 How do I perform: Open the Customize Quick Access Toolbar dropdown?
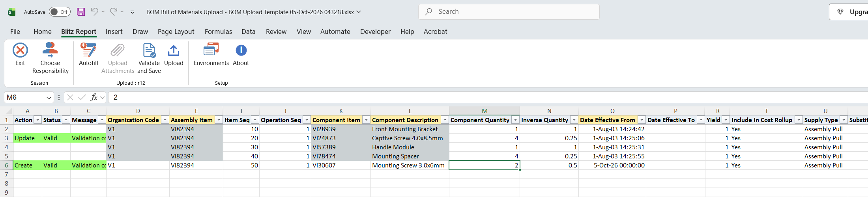click(132, 12)
